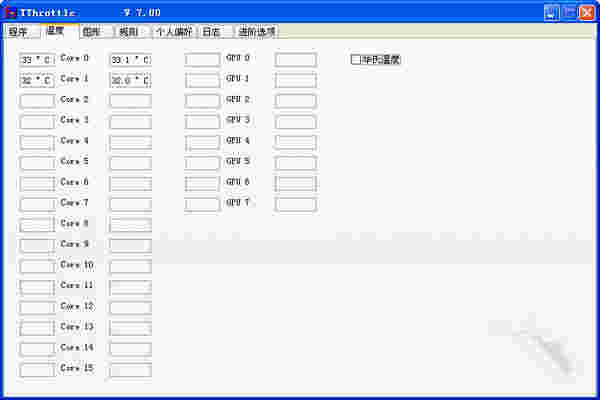The image size is (600, 400).
Task: Click the GPU 1 label
Action: tap(238, 78)
